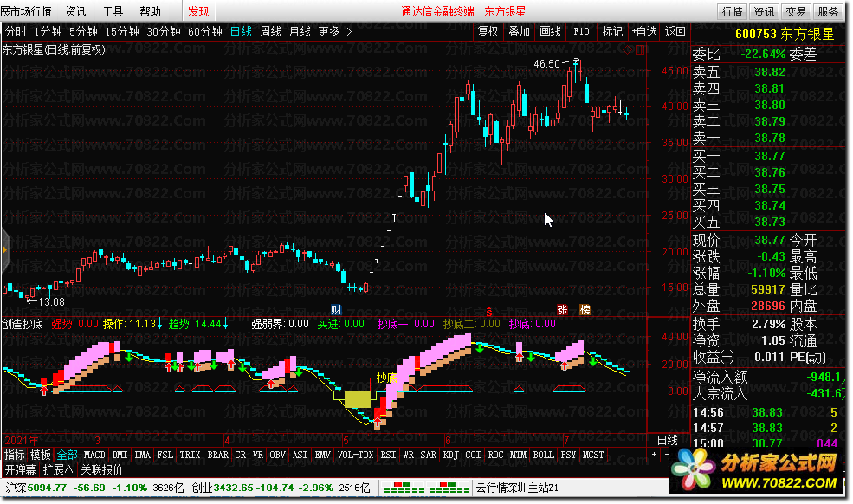Click the red-green market breadth indicator in status bar

tap(426, 488)
